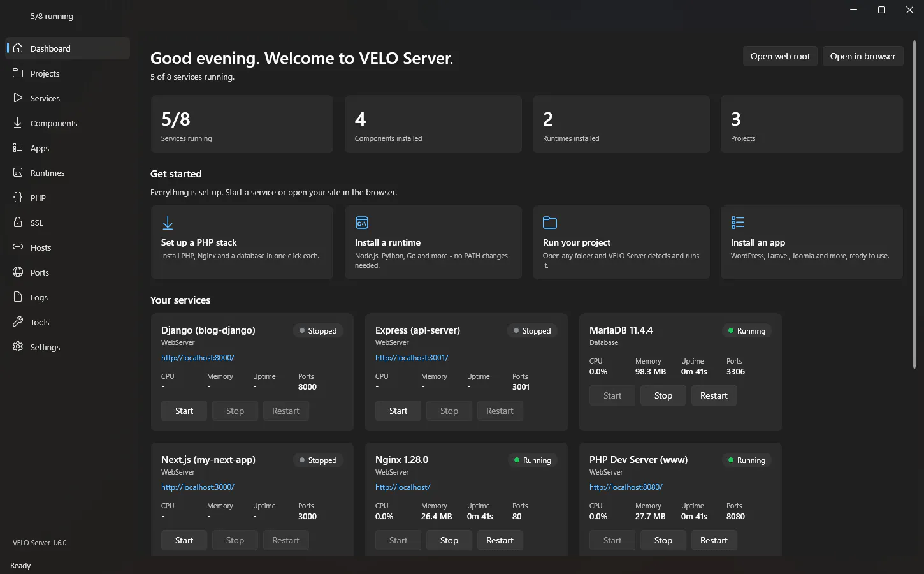Screen dimensions: 924x574
Task: Click the PHP Dev Server port 8080 value
Action: pyautogui.click(x=735, y=517)
